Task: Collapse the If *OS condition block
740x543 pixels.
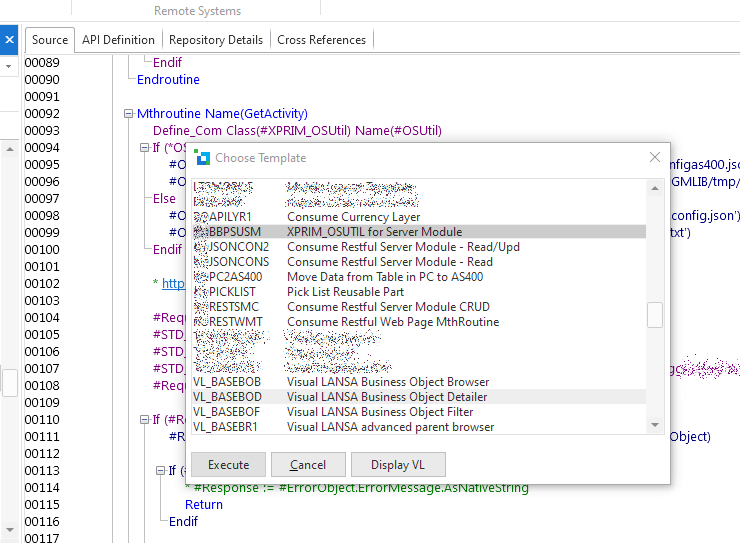Action: click(144, 148)
